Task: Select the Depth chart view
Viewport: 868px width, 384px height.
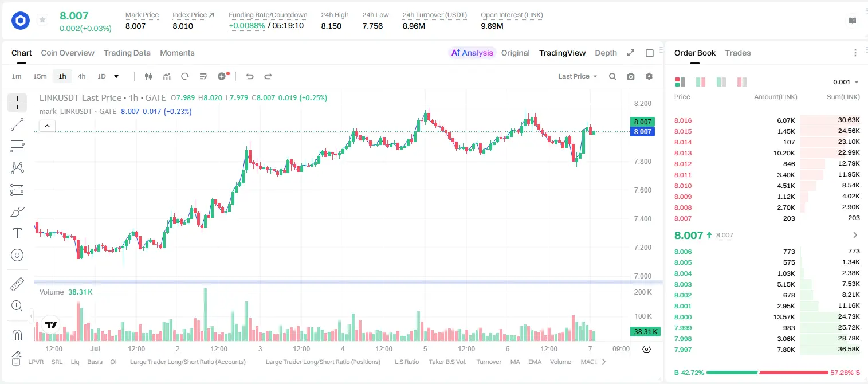Action: pyautogui.click(x=606, y=53)
